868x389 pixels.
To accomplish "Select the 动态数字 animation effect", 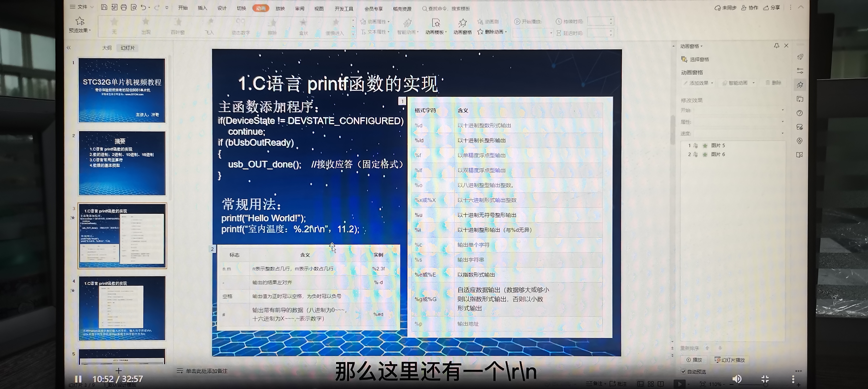I will pyautogui.click(x=241, y=26).
